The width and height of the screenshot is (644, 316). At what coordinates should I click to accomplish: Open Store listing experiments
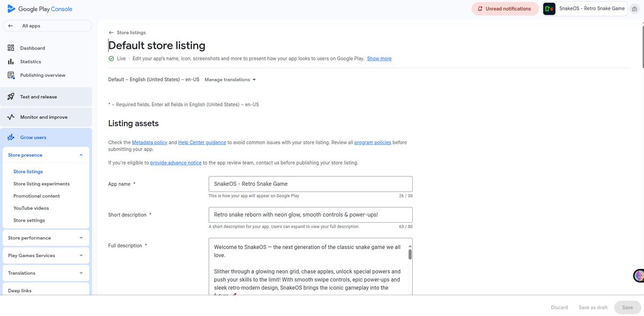click(41, 183)
